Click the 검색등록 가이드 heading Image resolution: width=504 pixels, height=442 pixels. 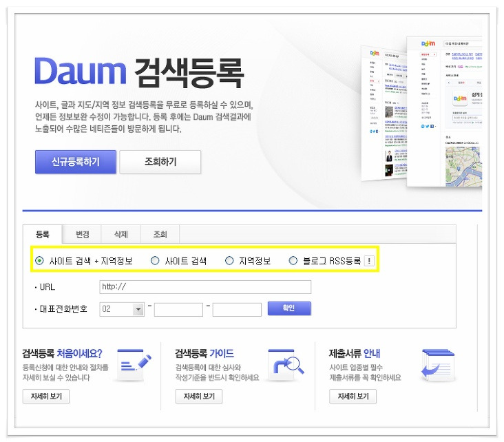204,353
